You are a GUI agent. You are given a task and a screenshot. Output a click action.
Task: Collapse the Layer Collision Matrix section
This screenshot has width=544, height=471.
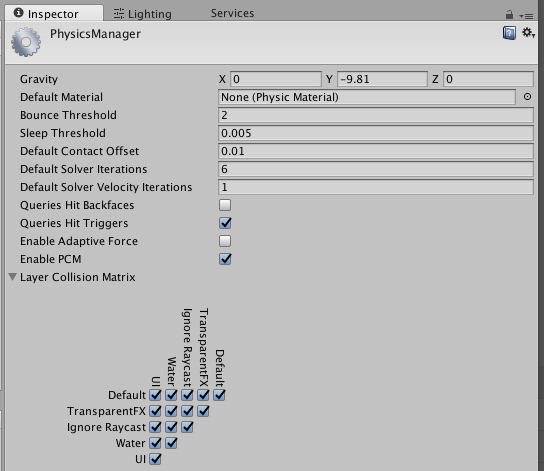click(x=12, y=277)
